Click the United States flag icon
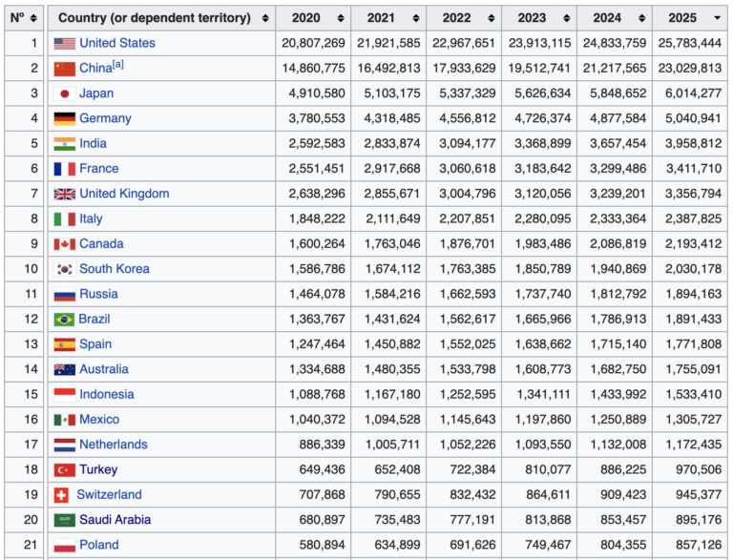 click(x=64, y=43)
